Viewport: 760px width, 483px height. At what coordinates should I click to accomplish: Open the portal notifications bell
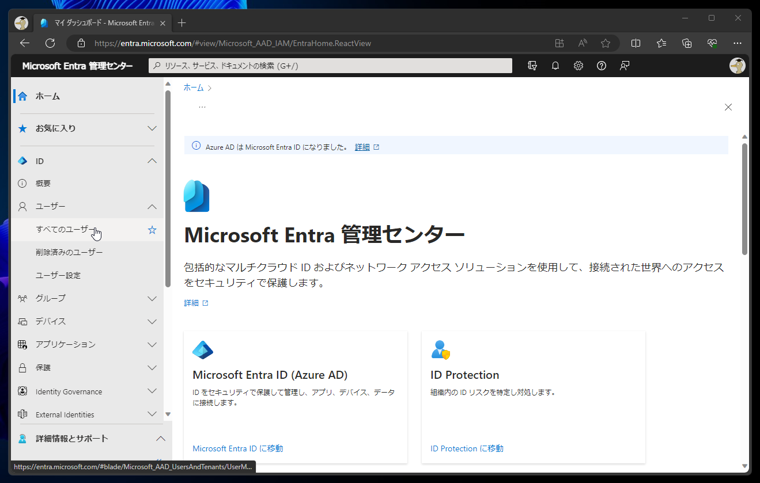pos(555,65)
